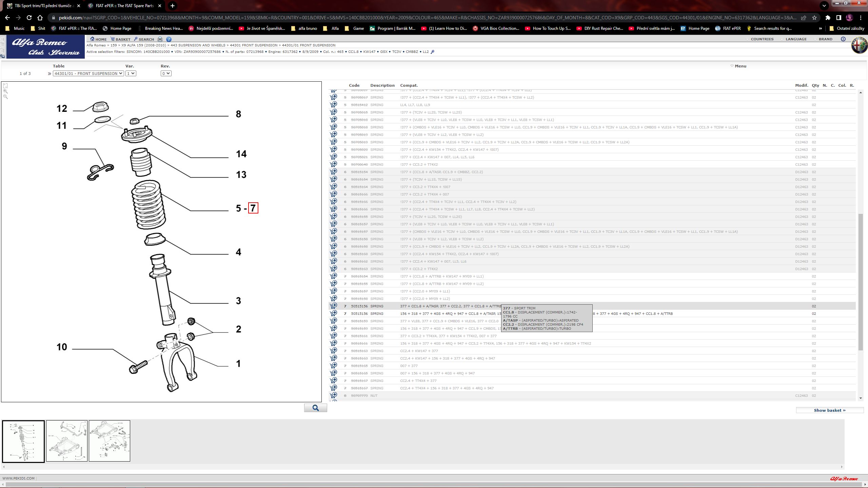Screen dimensions: 868x488
Task: Click the parts list scroll-down arrow
Action: 861,398
